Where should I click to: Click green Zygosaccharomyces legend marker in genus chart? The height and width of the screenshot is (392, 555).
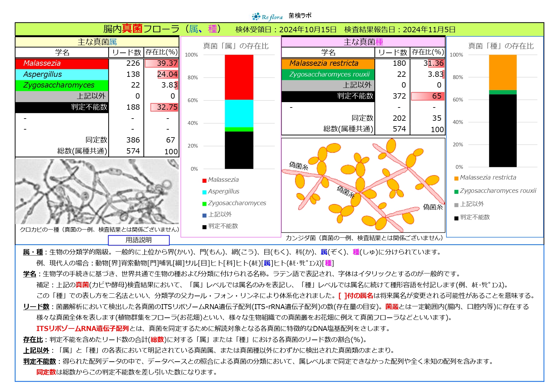tap(204, 204)
